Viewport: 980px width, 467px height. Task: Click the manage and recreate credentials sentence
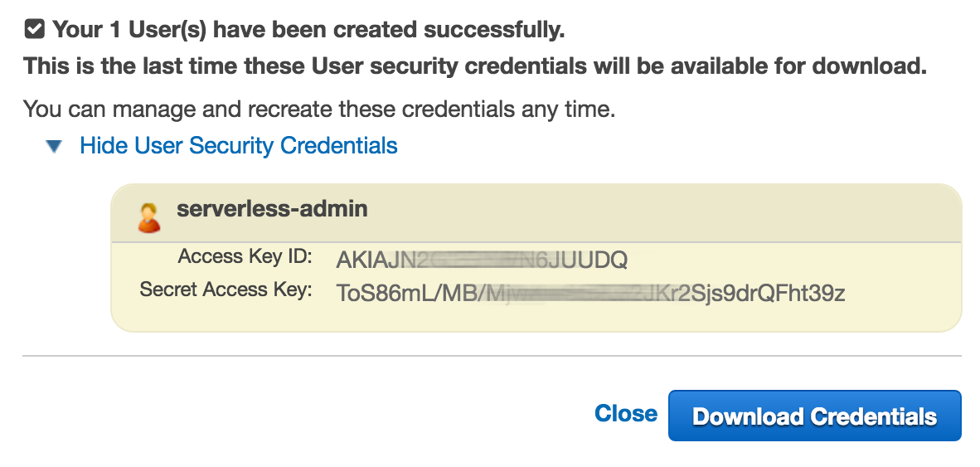(319, 109)
